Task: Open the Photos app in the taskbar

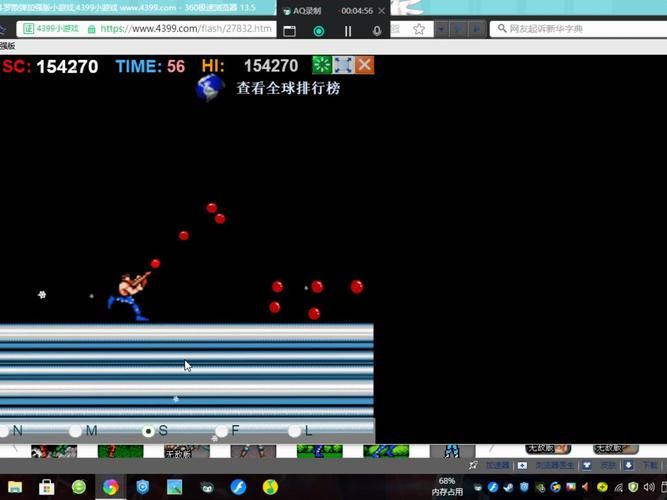Action: 174,487
